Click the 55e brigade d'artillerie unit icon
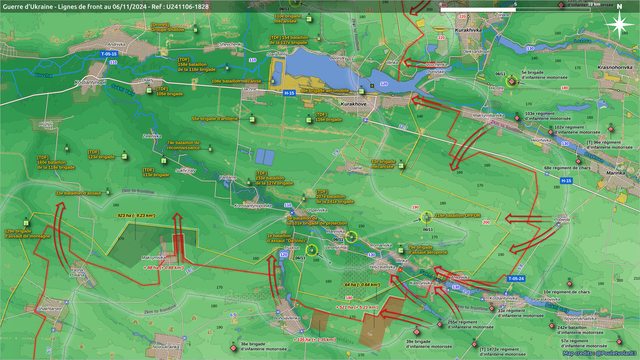Screen dimensions: 640x360 pyautogui.click(x=252, y=119)
